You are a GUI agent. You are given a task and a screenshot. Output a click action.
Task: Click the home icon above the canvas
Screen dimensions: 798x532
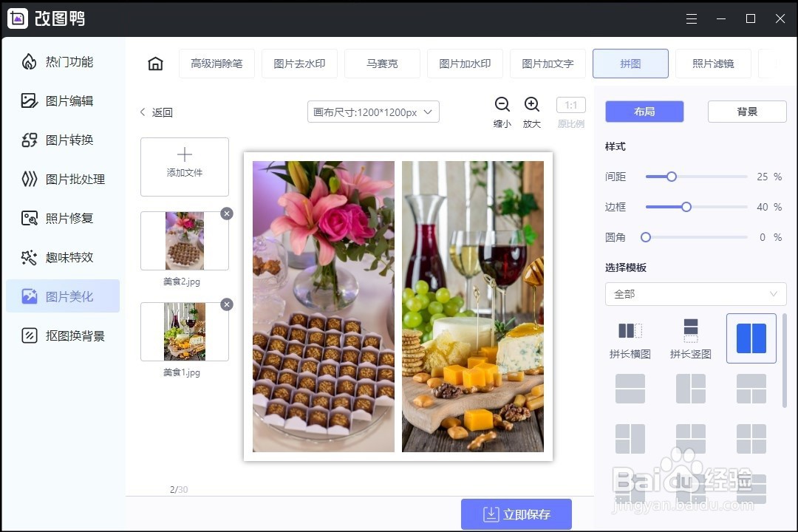[154, 64]
